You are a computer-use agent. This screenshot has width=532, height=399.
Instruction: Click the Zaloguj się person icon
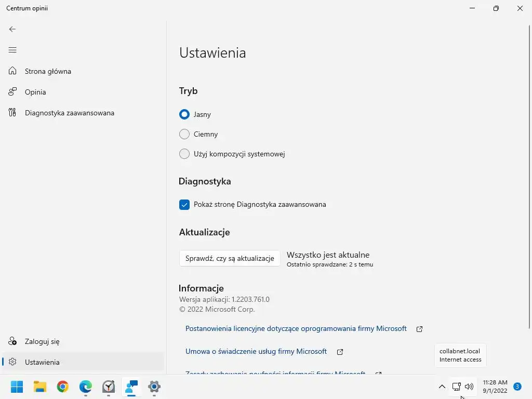(12, 341)
